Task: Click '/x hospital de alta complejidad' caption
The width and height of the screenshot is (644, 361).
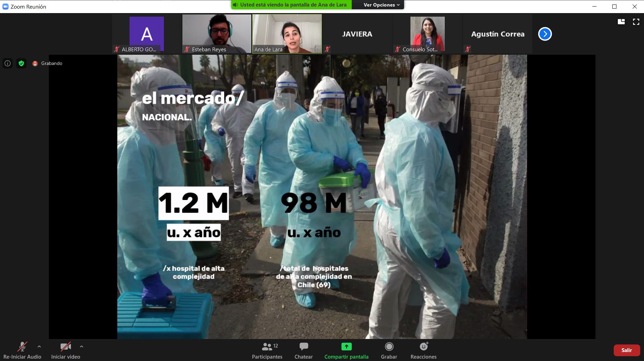Action: click(x=194, y=273)
